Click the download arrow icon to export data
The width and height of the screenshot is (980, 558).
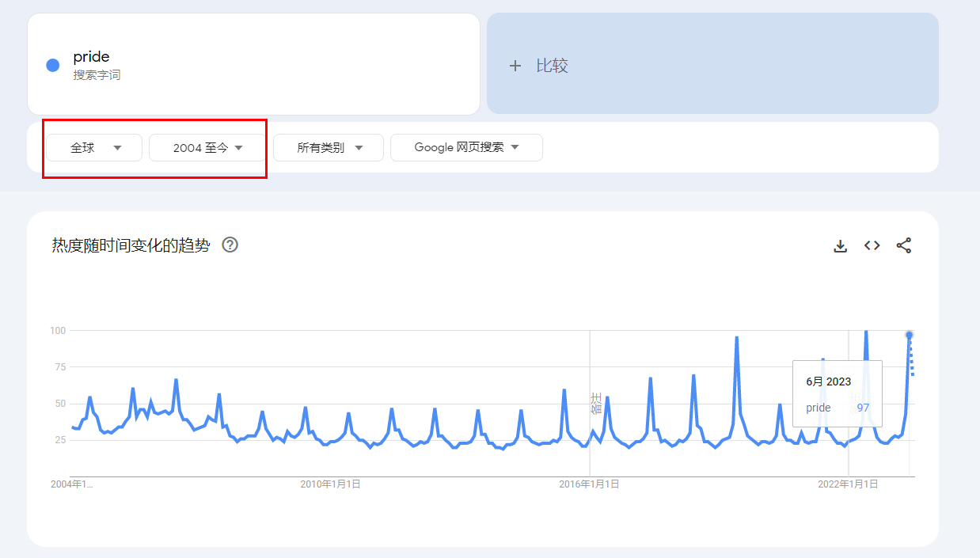coord(840,245)
